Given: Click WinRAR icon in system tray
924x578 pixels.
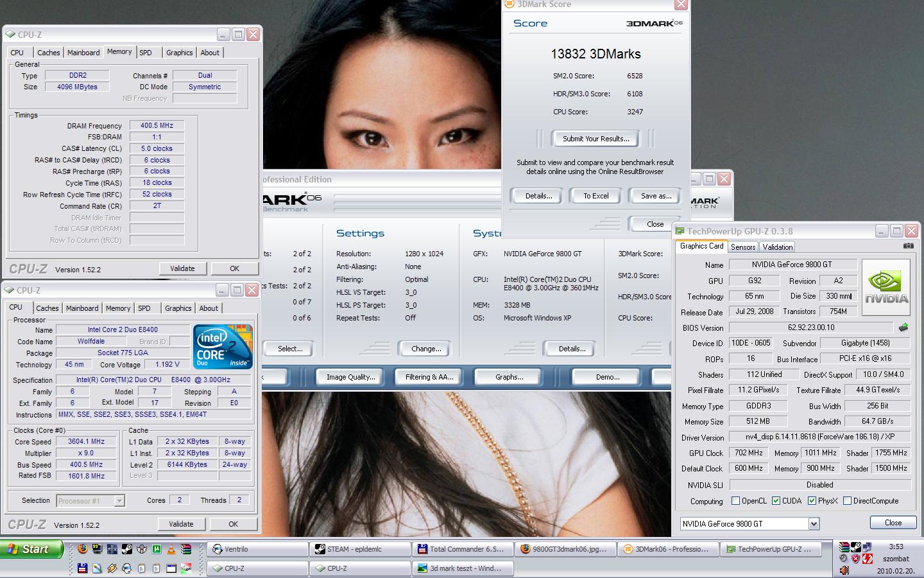Looking at the screenshot, I should point(844,547).
